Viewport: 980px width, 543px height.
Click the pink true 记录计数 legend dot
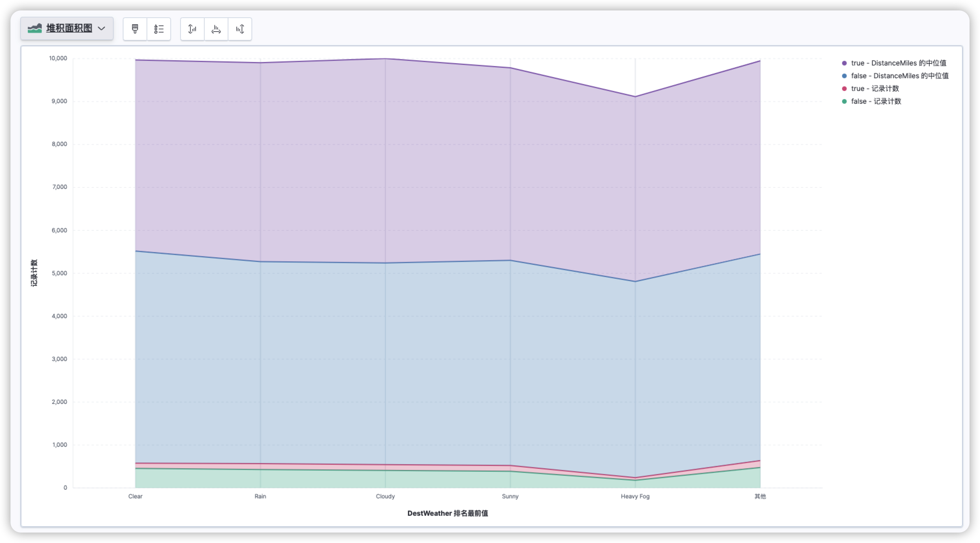point(844,89)
